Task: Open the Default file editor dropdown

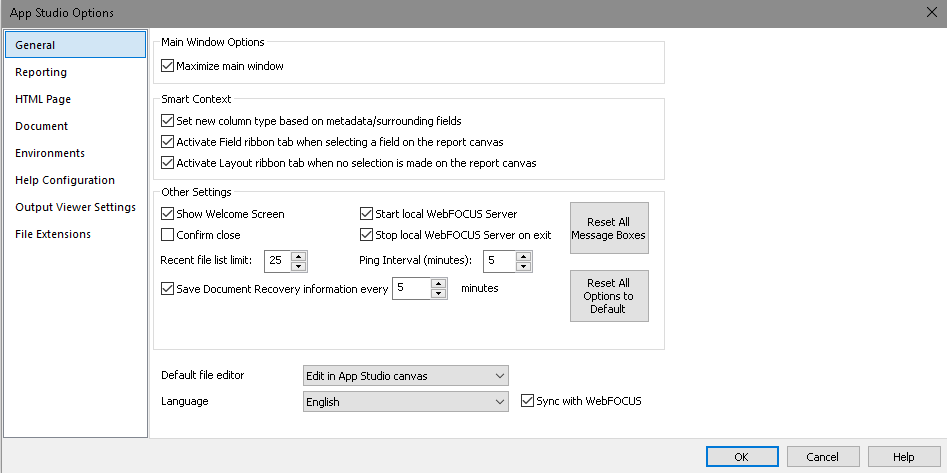Action: click(x=406, y=376)
